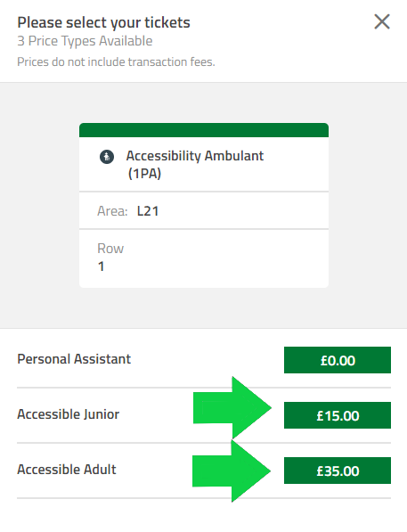407x532 pixels.
Task: Click the Please select your tickets heading
Action: click(x=104, y=23)
